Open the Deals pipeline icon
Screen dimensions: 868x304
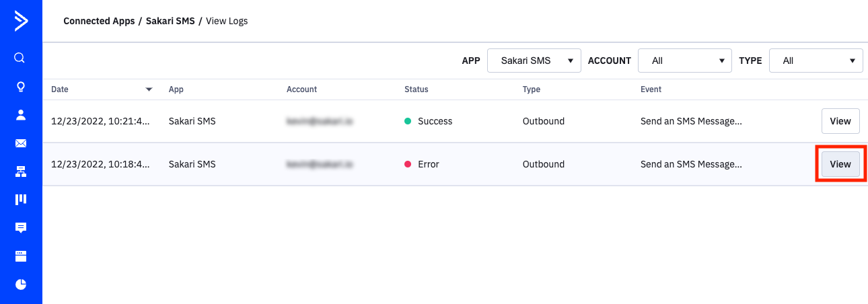pyautogui.click(x=21, y=199)
